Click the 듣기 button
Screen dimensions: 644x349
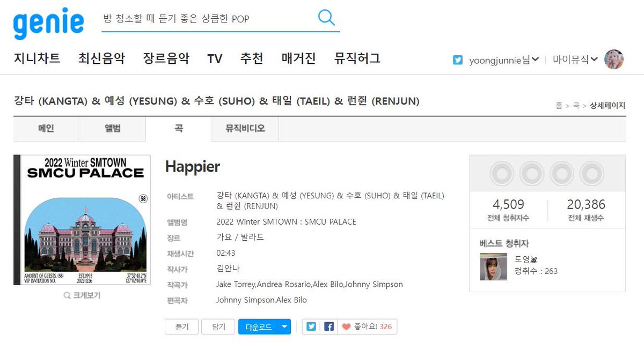click(x=182, y=327)
